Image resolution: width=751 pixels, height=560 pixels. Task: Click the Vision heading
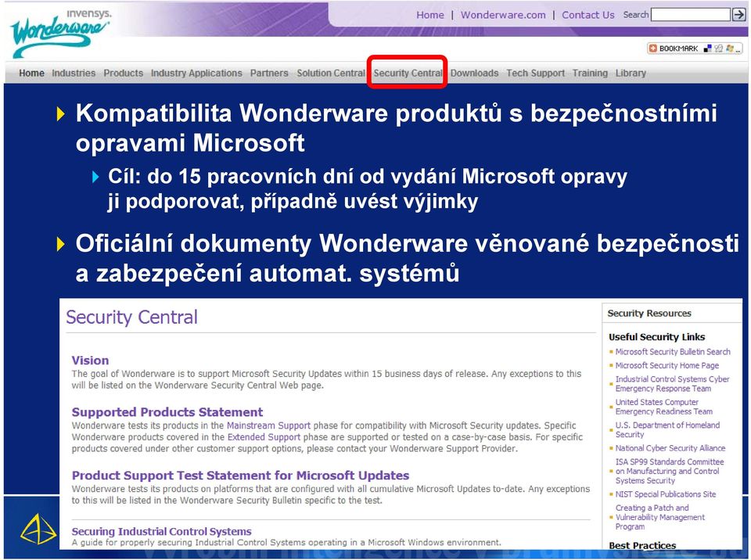tap(90, 361)
